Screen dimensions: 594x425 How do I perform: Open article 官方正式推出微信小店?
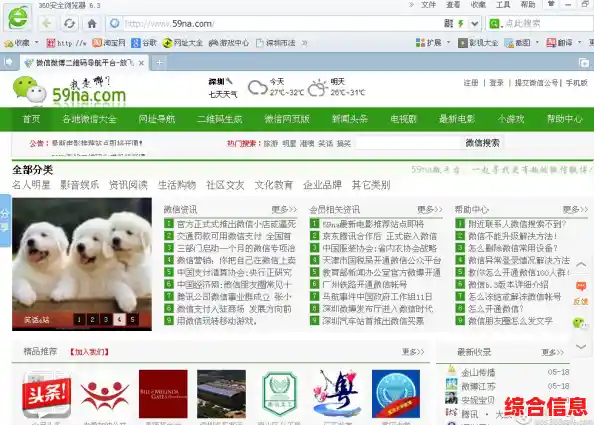tap(236, 224)
